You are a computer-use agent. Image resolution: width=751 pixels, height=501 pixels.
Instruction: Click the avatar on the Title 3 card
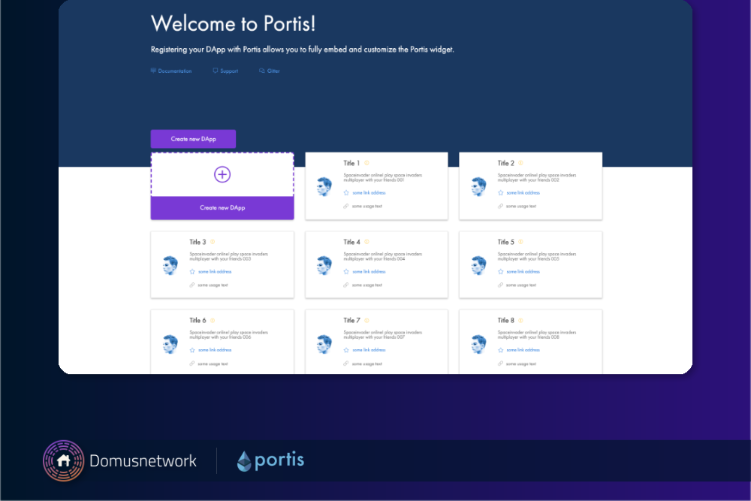tap(170, 265)
